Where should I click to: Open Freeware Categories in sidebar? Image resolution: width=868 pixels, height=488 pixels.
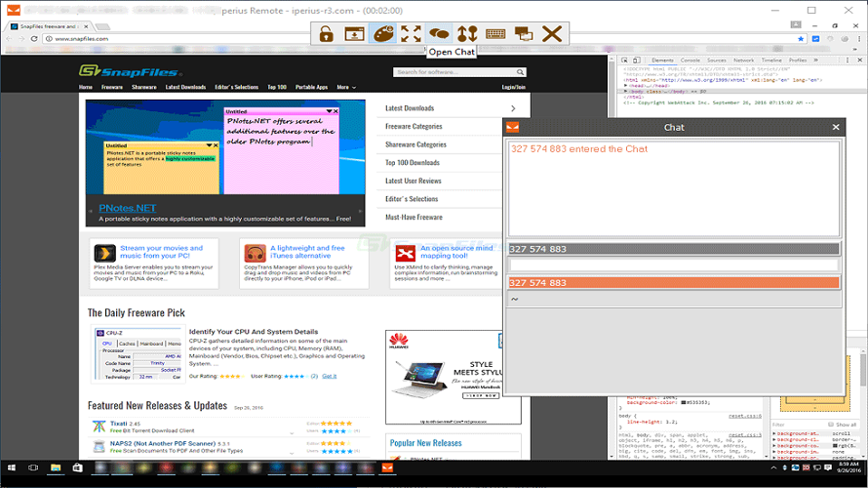pos(414,126)
